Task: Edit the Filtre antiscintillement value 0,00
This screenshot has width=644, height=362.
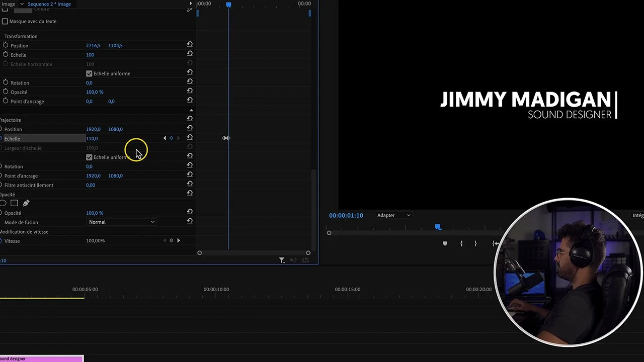Action: [91, 185]
